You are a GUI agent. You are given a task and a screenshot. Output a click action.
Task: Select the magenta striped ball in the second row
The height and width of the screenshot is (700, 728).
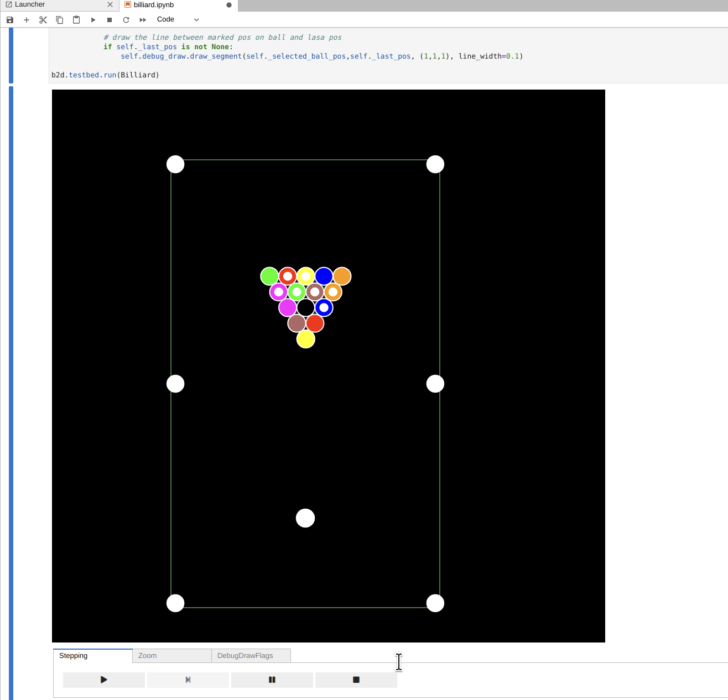click(279, 291)
